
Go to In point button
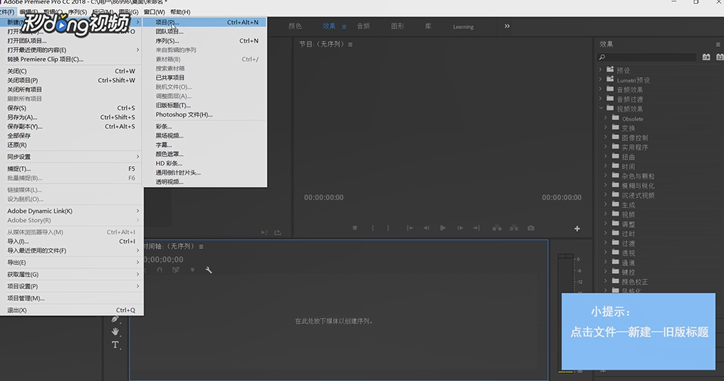tap(410, 228)
